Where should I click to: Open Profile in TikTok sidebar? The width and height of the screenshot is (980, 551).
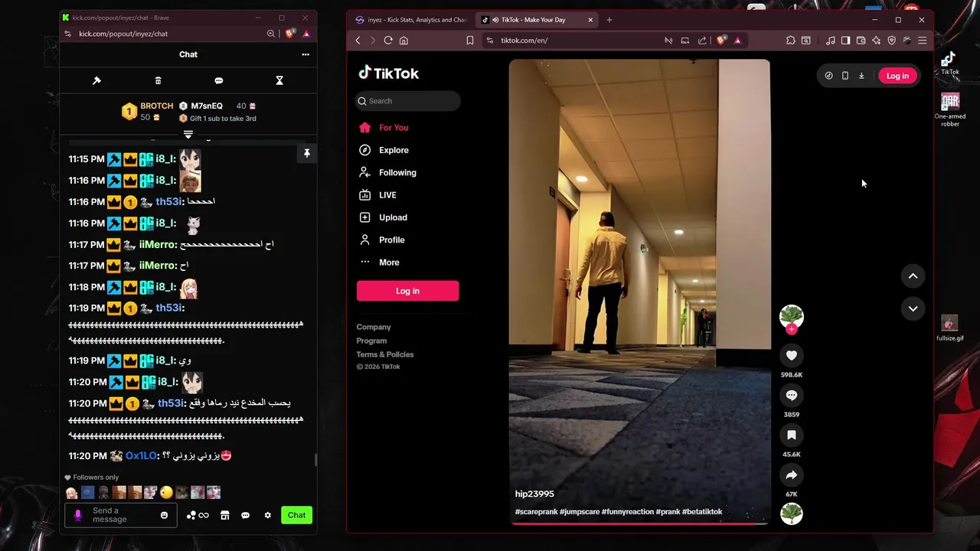[391, 240]
